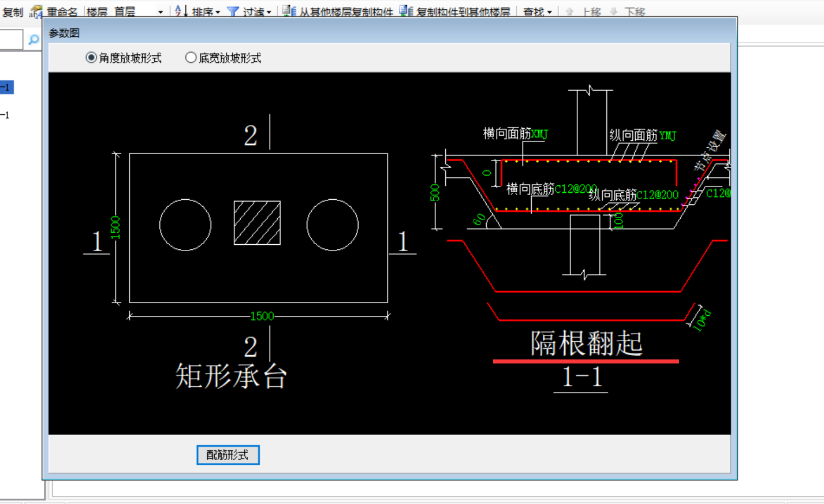Click the green 500 depth dimension value
The width and height of the screenshot is (824, 504).
(x=435, y=192)
